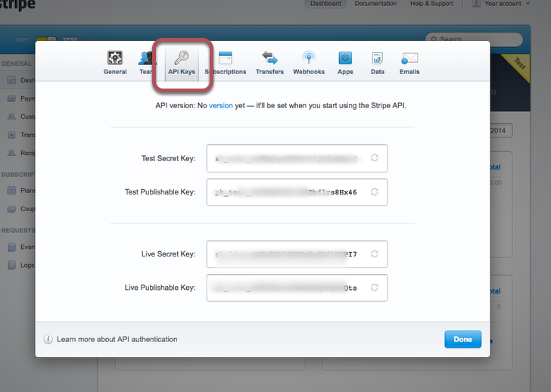Open Coupons in the background sidebar

(20, 209)
